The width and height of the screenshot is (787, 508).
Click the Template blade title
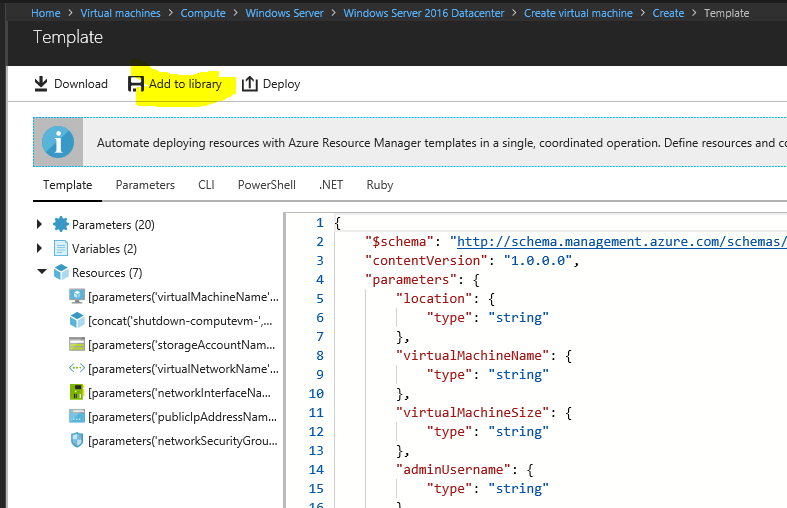68,37
